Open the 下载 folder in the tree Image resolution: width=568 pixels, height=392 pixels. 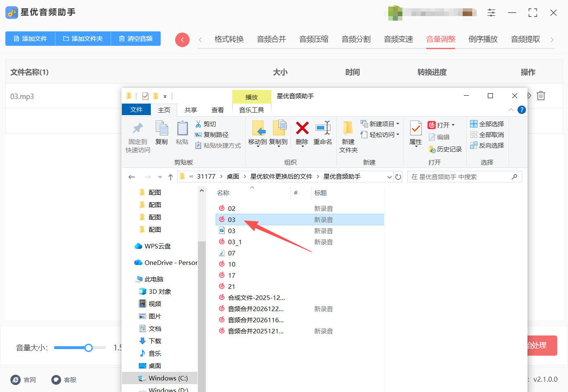click(x=150, y=341)
